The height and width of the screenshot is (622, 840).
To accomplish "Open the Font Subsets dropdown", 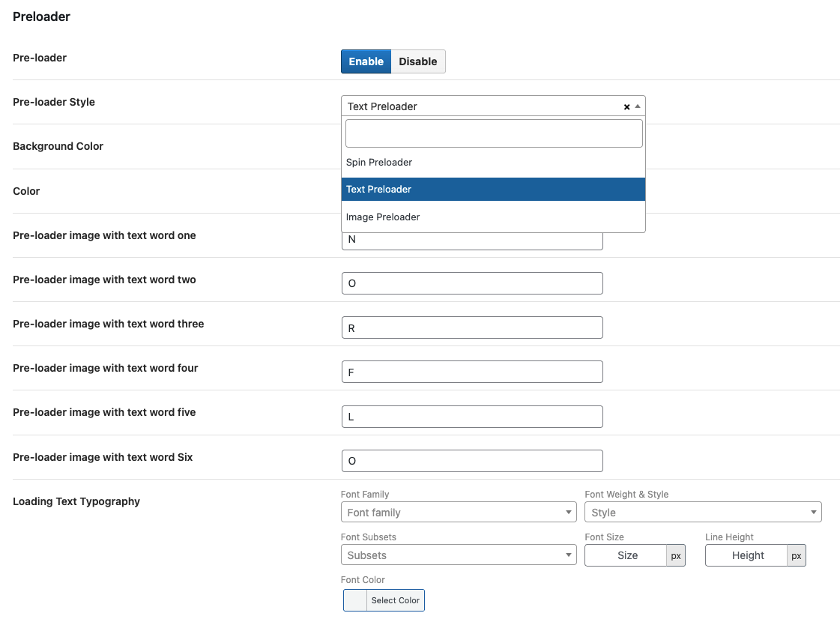I will click(458, 555).
